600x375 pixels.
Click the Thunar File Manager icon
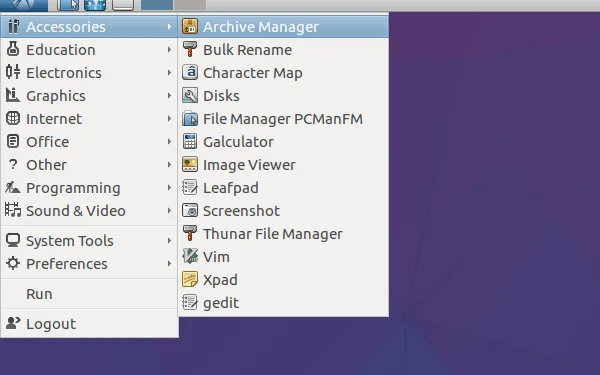pyautogui.click(x=190, y=233)
